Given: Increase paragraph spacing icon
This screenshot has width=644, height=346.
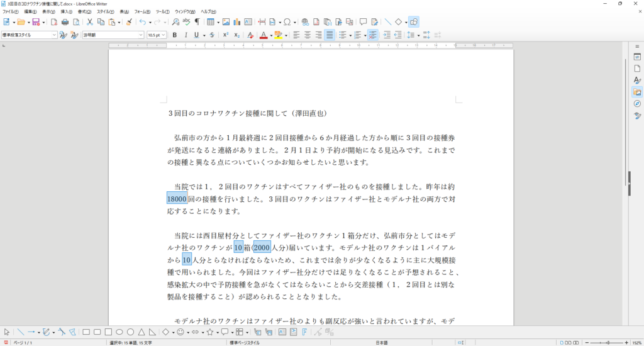Looking at the screenshot, I should [x=426, y=35].
